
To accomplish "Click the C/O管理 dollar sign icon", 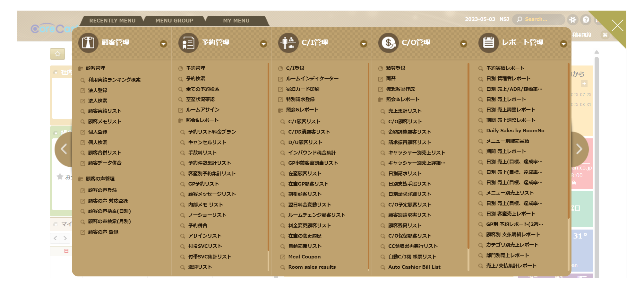I will tap(388, 43).
